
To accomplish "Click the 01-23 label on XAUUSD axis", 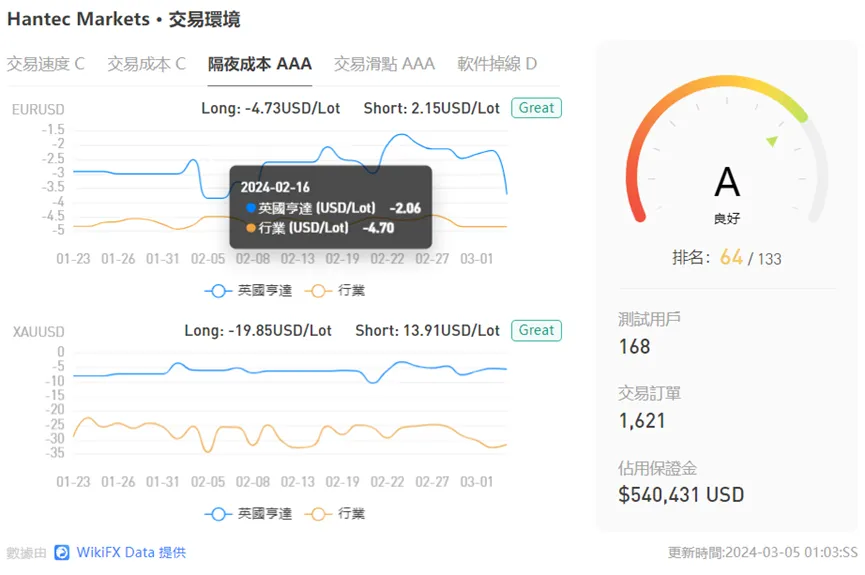I will (73, 482).
